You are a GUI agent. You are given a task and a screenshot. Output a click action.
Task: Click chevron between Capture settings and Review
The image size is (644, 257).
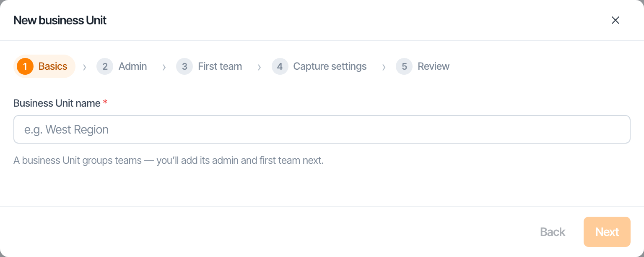[384, 67]
